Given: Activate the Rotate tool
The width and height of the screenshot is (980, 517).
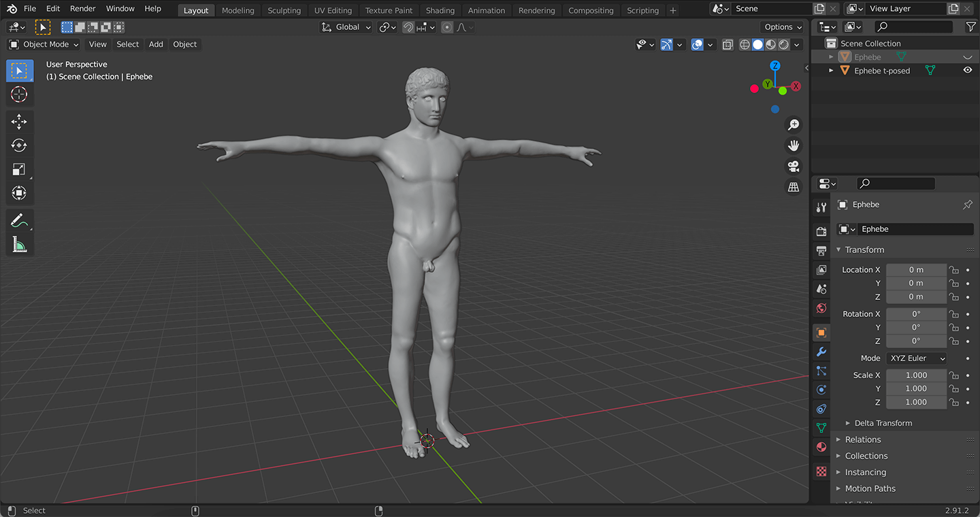Looking at the screenshot, I should tap(19, 146).
